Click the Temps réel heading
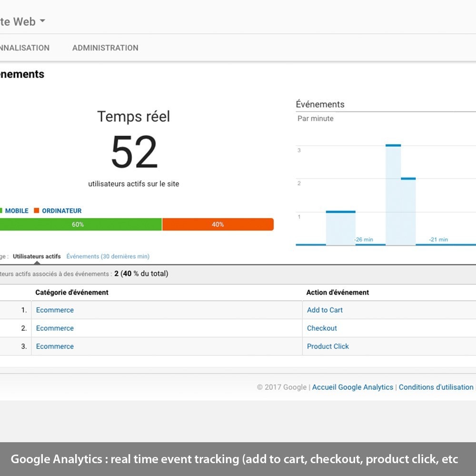The height and width of the screenshot is (476, 476). 134,116
